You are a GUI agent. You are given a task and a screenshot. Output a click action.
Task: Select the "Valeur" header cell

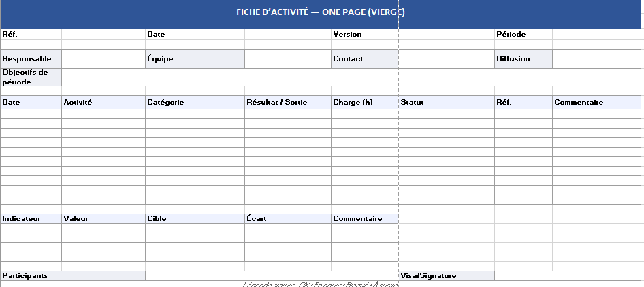pos(103,219)
